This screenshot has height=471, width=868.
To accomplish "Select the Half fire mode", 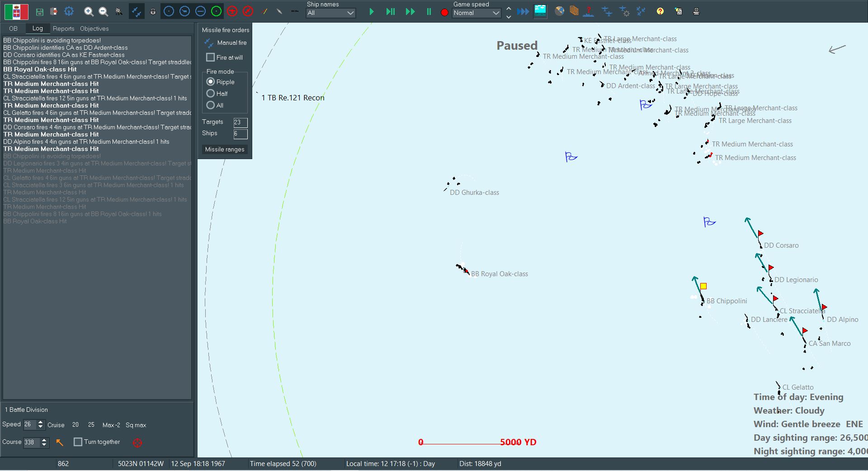I will (x=210, y=94).
